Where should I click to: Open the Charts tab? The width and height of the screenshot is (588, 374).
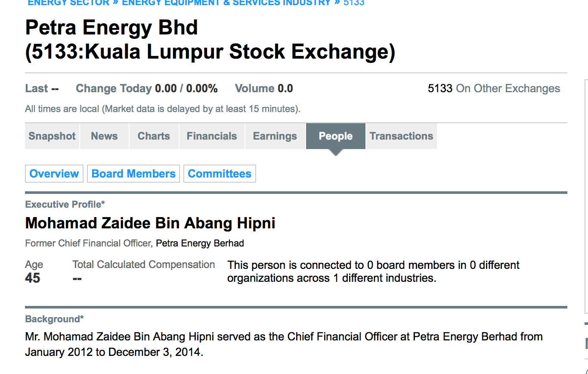coord(154,136)
